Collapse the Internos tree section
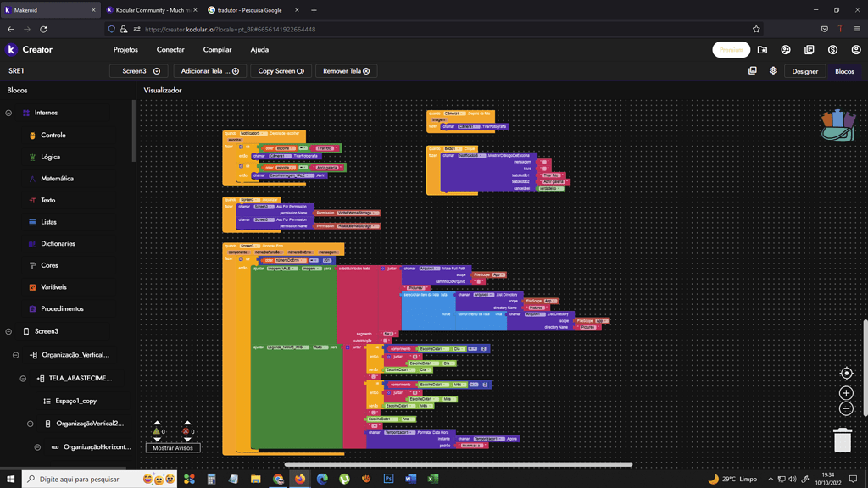This screenshot has height=488, width=868. [8, 113]
